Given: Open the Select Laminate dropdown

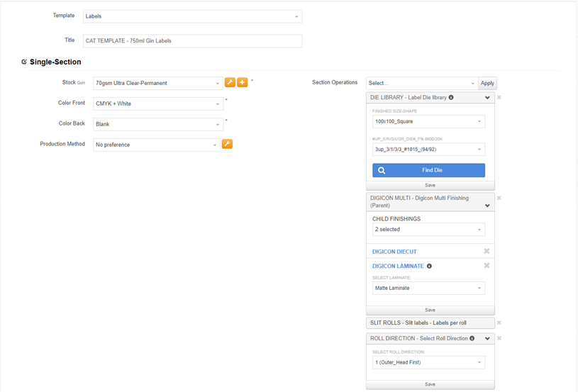Looking at the screenshot, I should [428, 288].
